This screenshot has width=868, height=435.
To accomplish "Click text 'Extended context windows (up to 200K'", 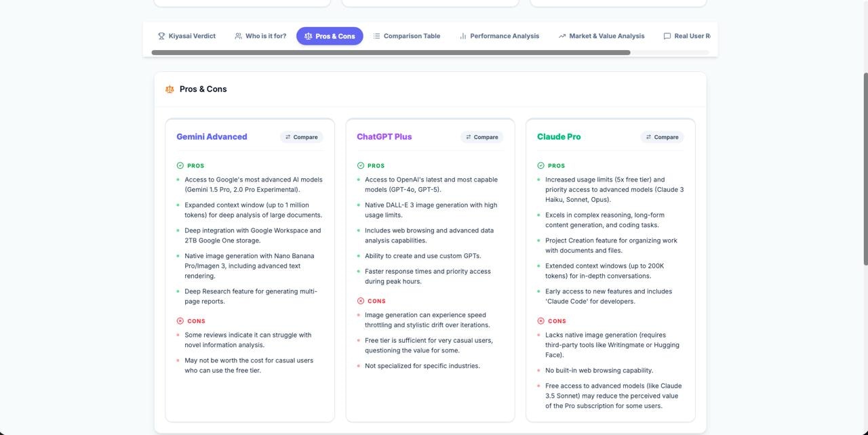I will point(605,266).
